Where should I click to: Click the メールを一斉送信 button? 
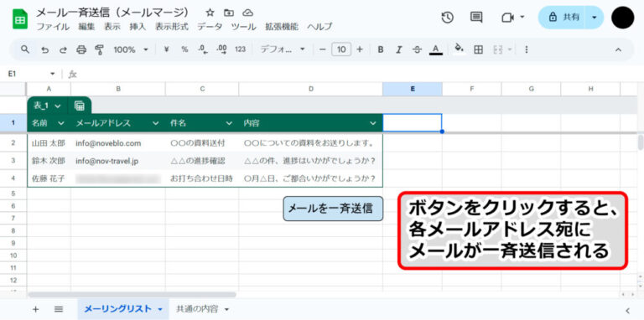click(333, 209)
